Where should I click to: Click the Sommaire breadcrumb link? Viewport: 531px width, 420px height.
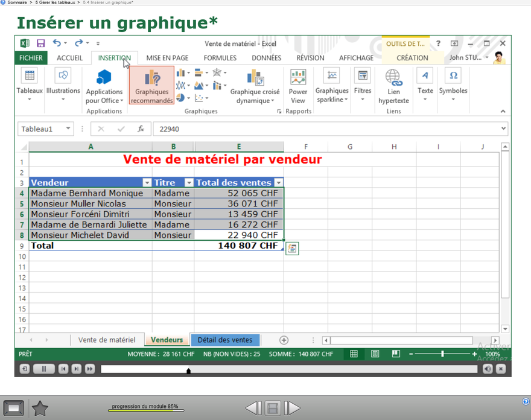click(17, 2)
